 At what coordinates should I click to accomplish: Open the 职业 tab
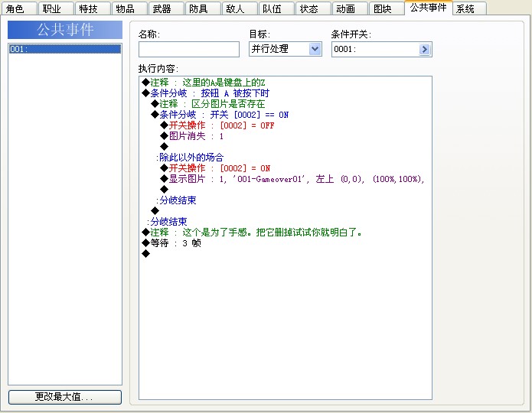56,8
